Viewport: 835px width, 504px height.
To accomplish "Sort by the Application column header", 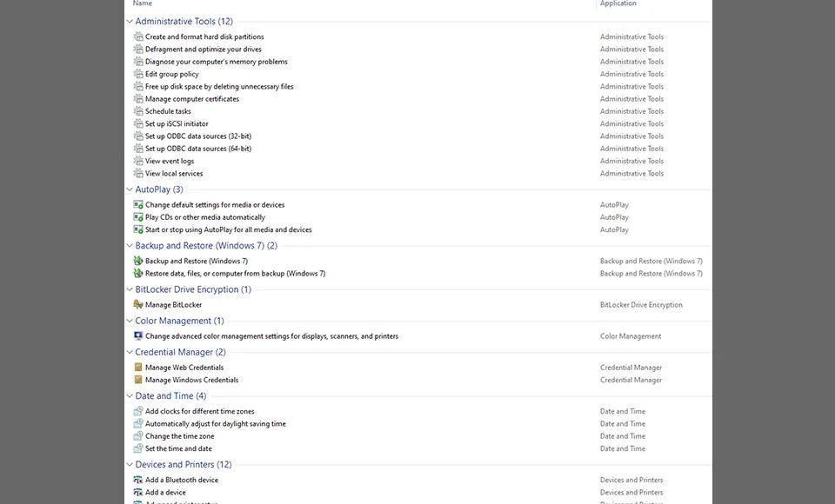I will click(618, 3).
